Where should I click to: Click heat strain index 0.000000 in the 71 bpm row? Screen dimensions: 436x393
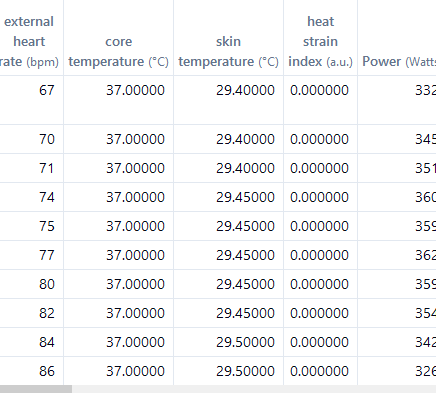click(319, 168)
